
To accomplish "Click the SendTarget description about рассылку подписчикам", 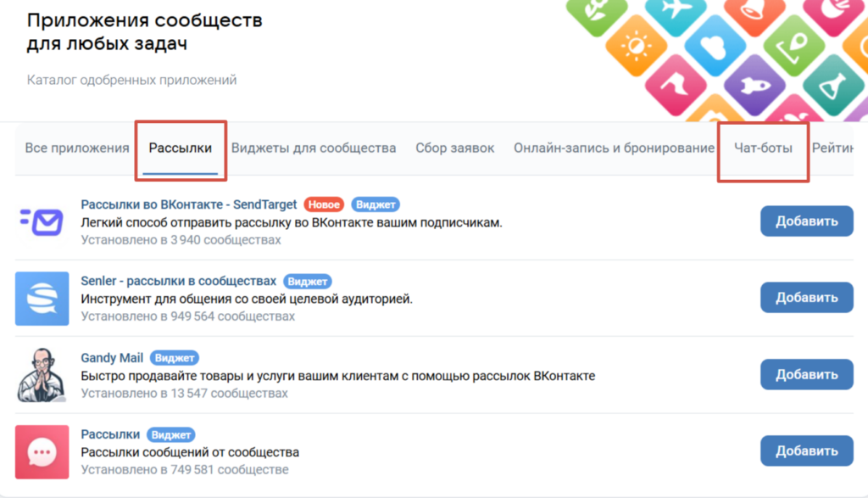I will tap(292, 222).
